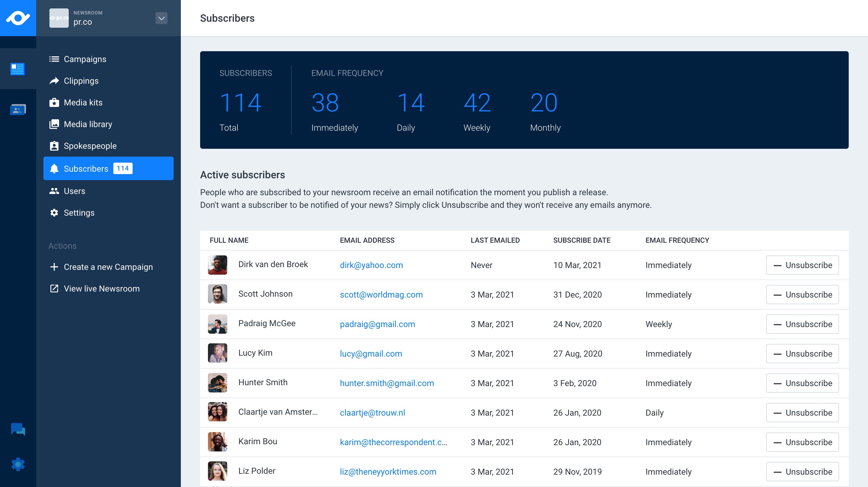This screenshot has height=487, width=868.
Task: Expand the newsroom switcher dropdown arrow
Action: pyautogui.click(x=162, y=18)
